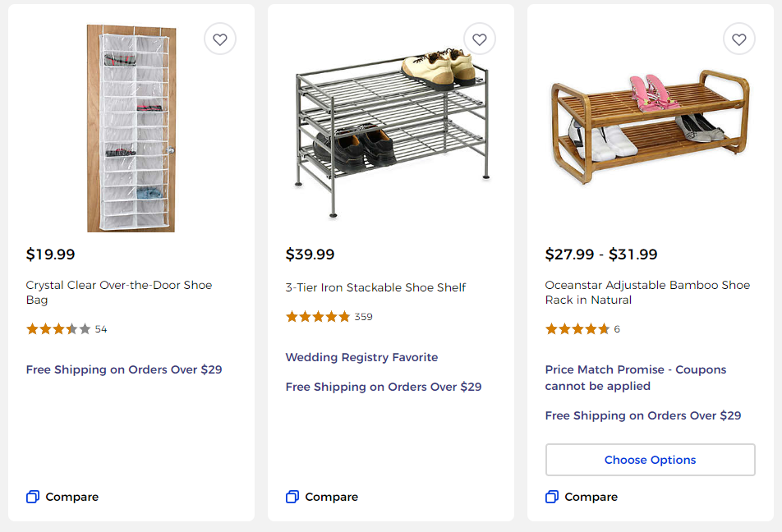
Task: Toggle comparison for the 3-Tier Iron Shelf
Action: (x=321, y=497)
